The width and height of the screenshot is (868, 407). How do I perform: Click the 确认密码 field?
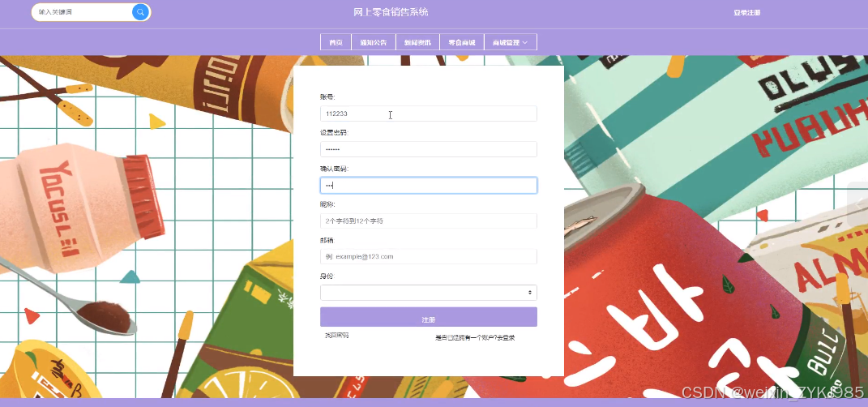429,186
